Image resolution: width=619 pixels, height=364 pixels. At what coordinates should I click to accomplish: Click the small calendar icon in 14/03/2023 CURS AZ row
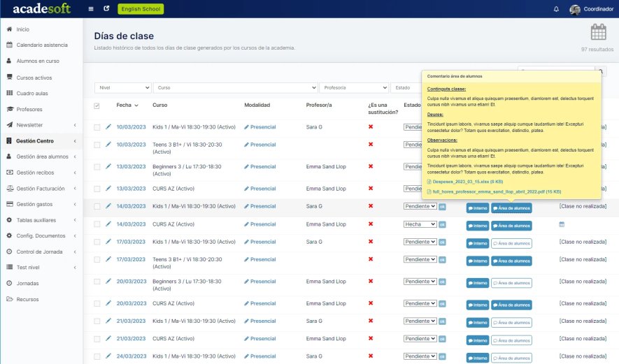(x=562, y=224)
